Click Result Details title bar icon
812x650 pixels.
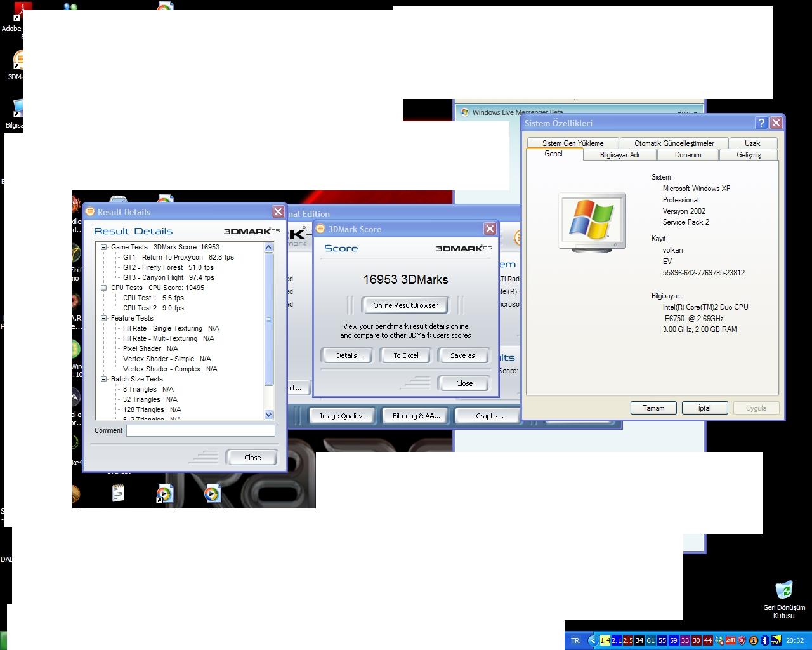[90, 212]
